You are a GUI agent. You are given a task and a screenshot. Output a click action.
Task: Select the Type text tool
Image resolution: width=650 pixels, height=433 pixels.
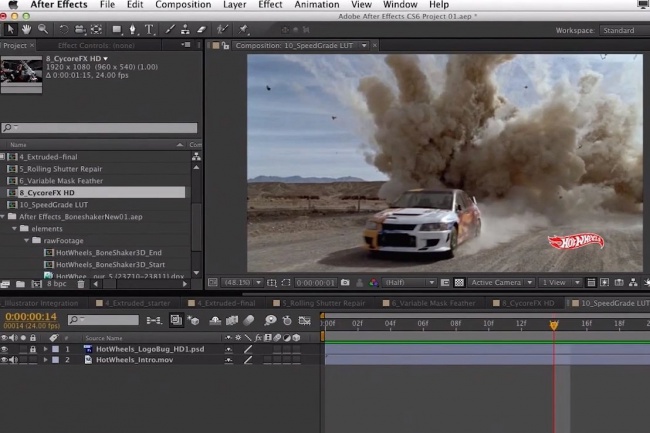[x=149, y=29]
